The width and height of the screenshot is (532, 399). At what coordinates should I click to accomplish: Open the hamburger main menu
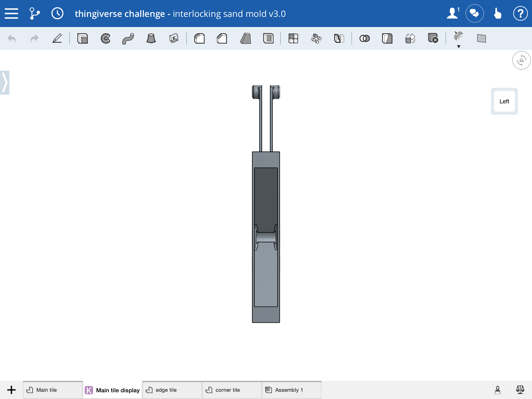click(11, 14)
